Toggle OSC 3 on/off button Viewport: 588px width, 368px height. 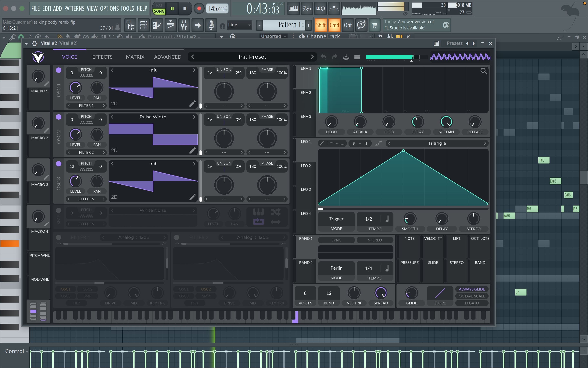point(59,164)
